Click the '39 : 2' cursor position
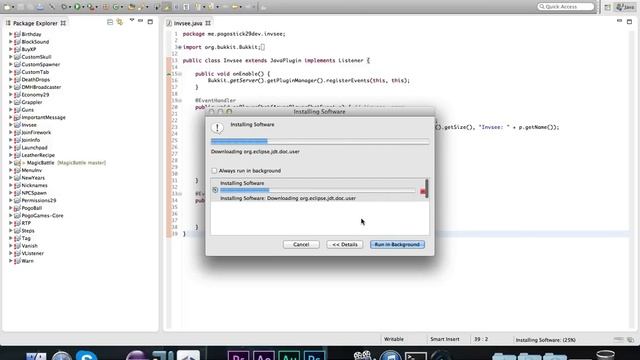The width and height of the screenshot is (640, 360). tap(481, 339)
